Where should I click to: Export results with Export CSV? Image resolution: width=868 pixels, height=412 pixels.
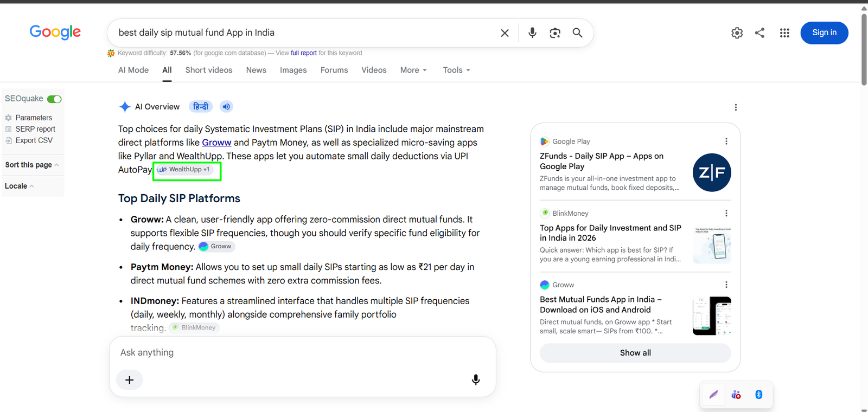pos(34,140)
